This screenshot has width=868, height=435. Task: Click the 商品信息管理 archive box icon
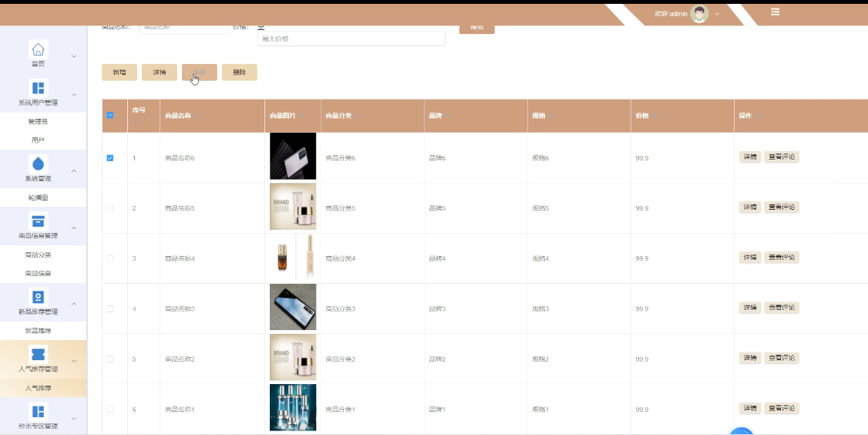(x=39, y=221)
